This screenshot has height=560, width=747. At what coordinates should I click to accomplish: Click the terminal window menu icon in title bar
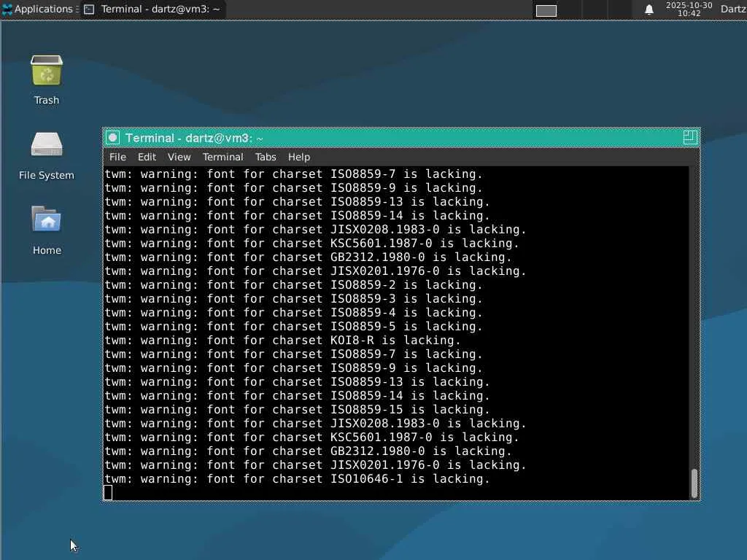[x=113, y=138]
